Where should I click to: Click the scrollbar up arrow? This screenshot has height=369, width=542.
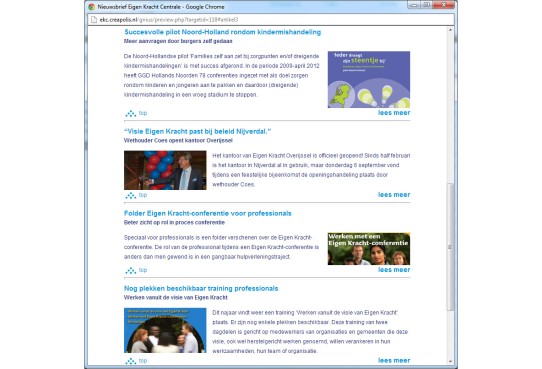click(450, 30)
